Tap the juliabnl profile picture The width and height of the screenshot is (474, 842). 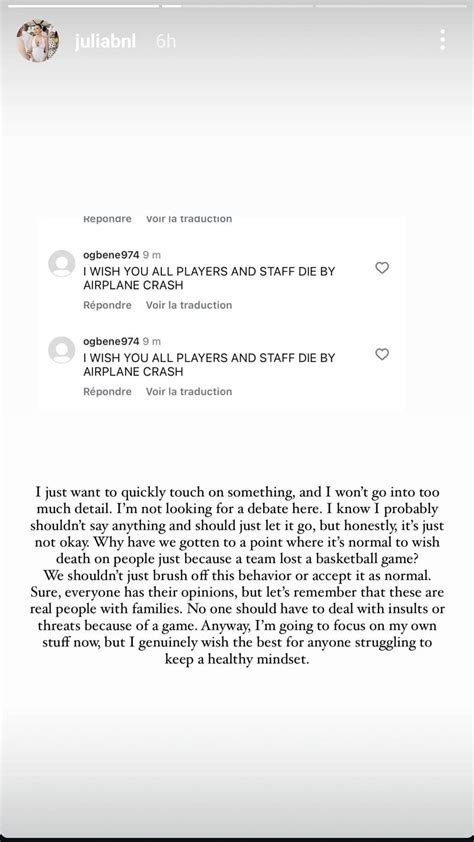pos(38,41)
